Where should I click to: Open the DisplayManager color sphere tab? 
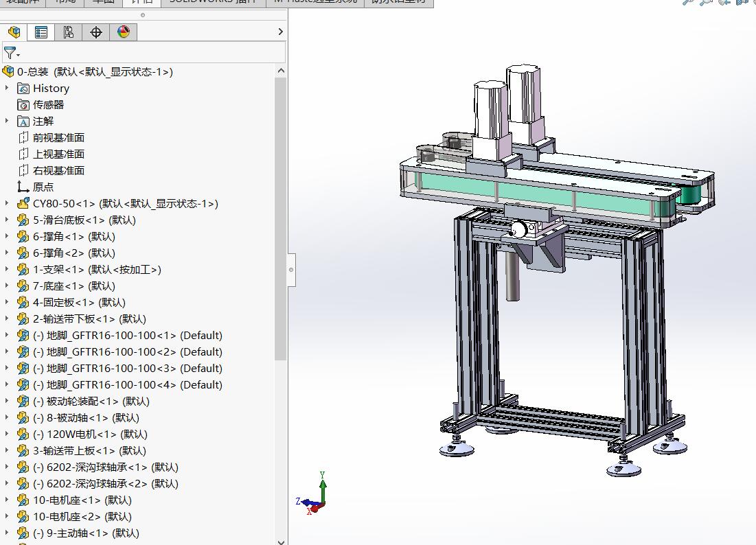(x=124, y=32)
